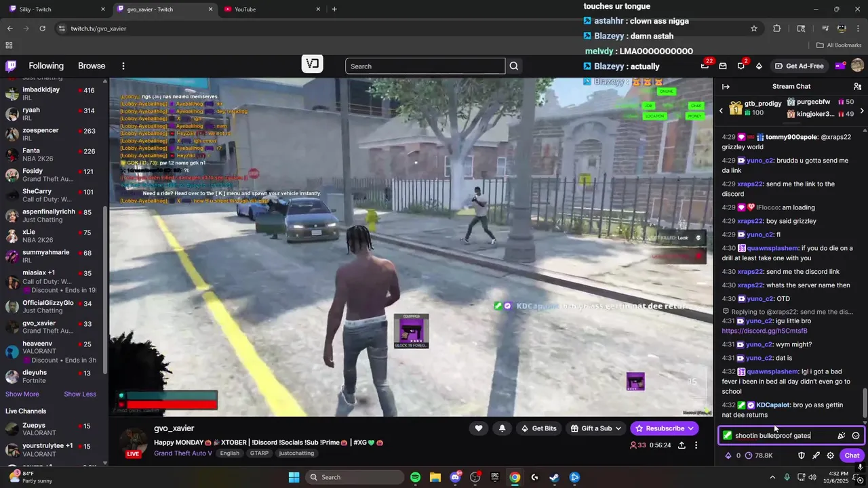The height and width of the screenshot is (488, 868).
Task: Click the heart follow icon below video
Action: 479,428
